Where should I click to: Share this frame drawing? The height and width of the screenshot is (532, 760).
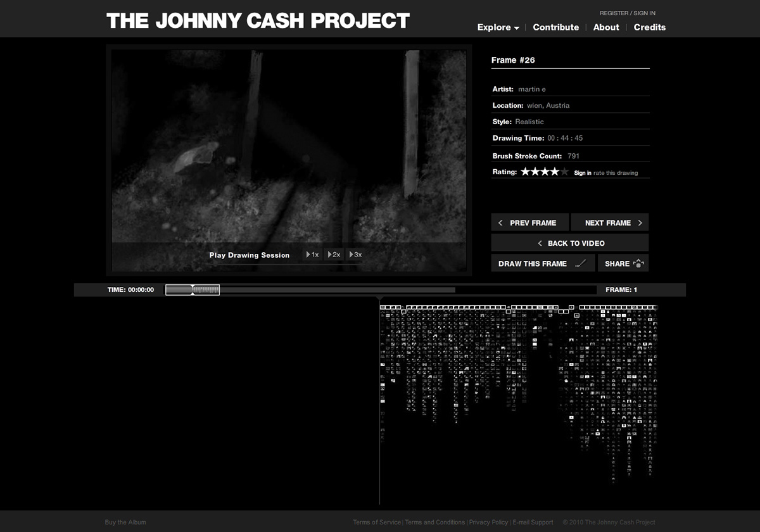623,263
